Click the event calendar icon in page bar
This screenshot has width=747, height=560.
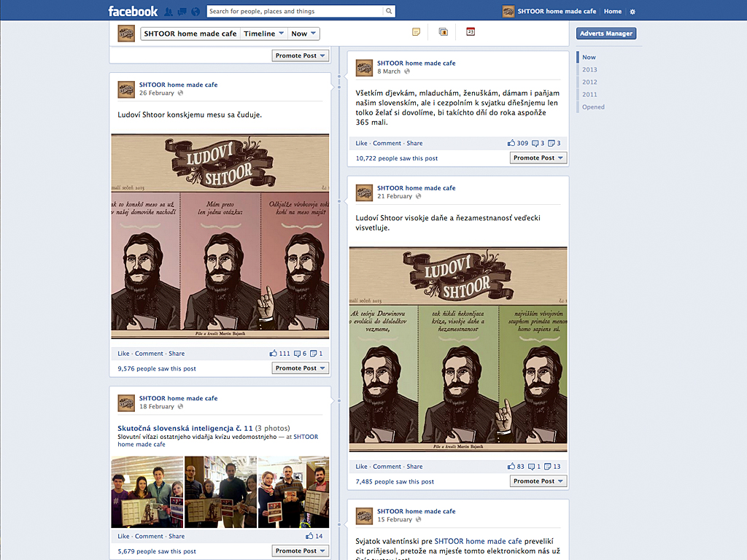[x=471, y=32]
